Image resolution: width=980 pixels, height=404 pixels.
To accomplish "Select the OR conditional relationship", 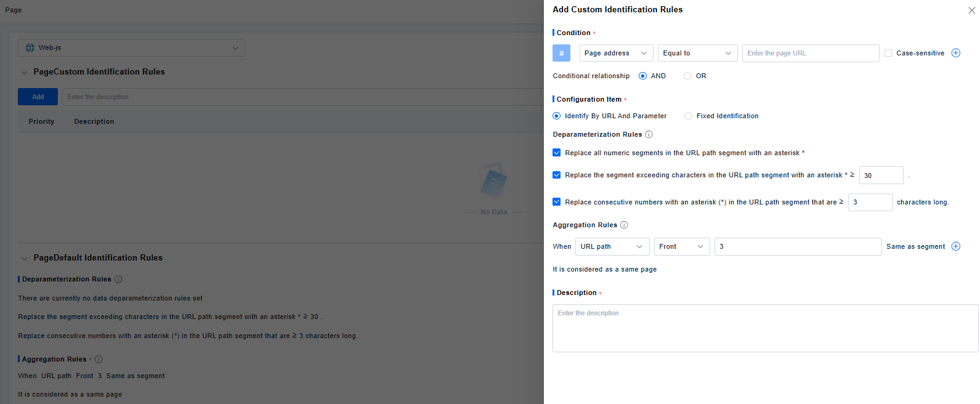I will (x=687, y=76).
